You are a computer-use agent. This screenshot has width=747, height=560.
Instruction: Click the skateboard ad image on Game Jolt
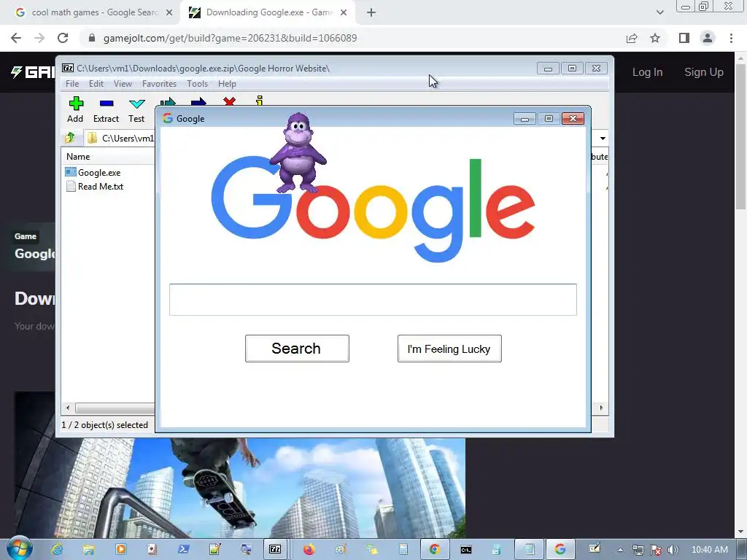(239, 487)
